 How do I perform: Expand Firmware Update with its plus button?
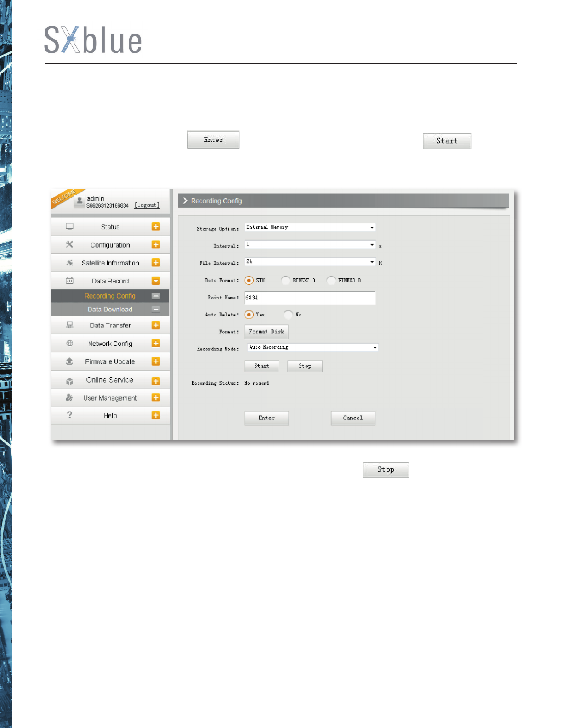(x=156, y=361)
